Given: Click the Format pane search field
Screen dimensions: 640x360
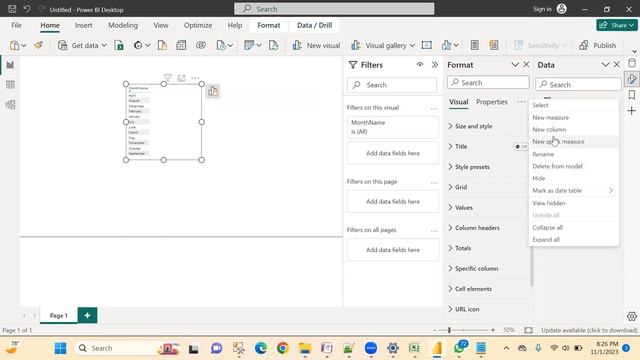Looking at the screenshot, I should pyautogui.click(x=488, y=82).
